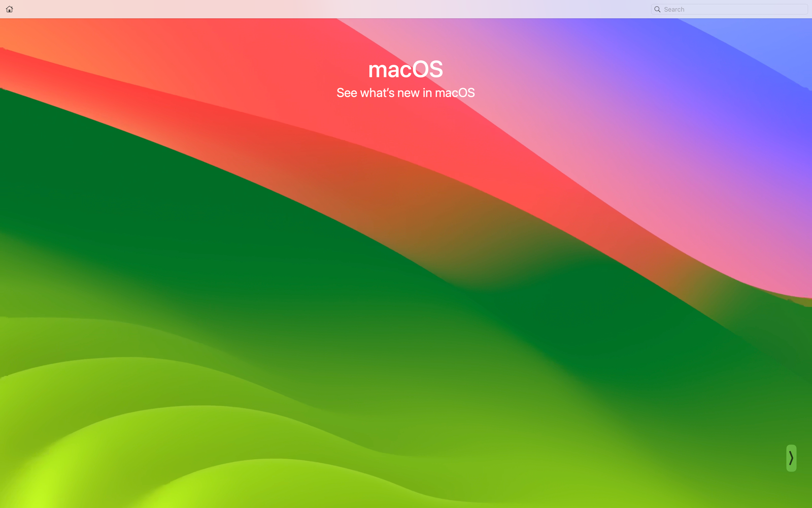Click "See what's new in macOS" text
The width and height of the screenshot is (812, 508).
click(x=405, y=93)
